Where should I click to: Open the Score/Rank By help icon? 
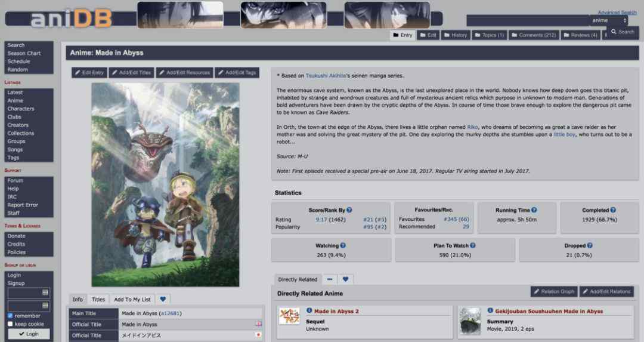click(349, 209)
